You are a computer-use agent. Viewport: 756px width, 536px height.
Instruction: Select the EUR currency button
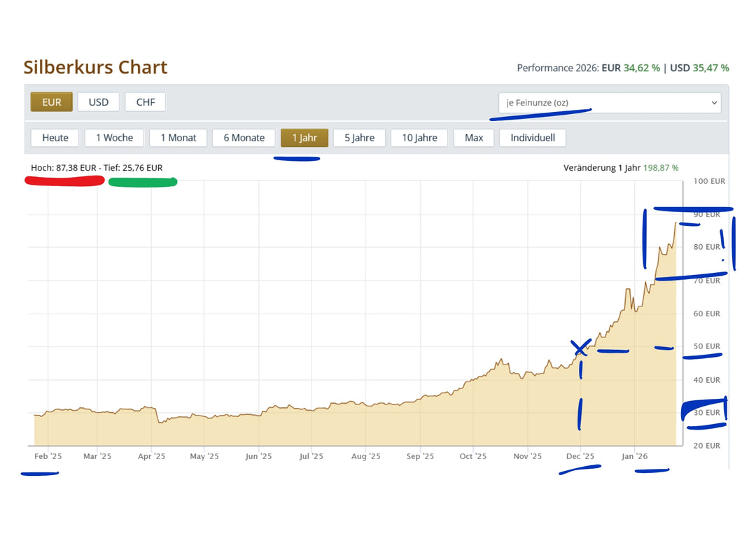click(x=52, y=102)
